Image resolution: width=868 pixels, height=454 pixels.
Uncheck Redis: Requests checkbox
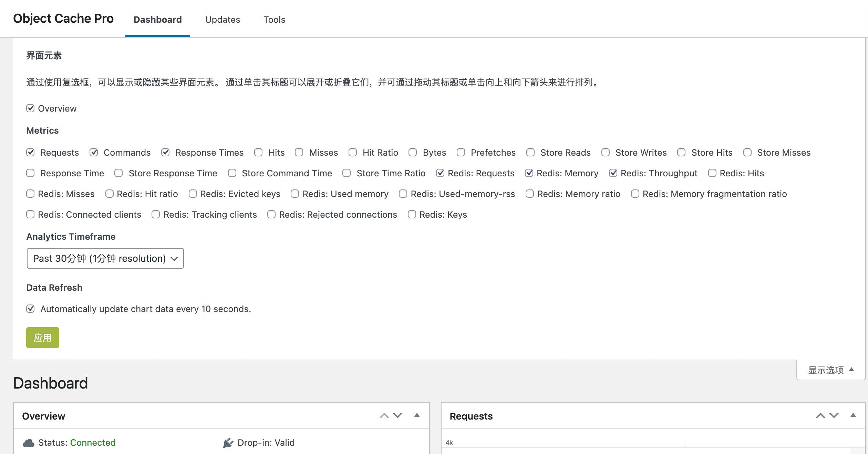coord(440,173)
